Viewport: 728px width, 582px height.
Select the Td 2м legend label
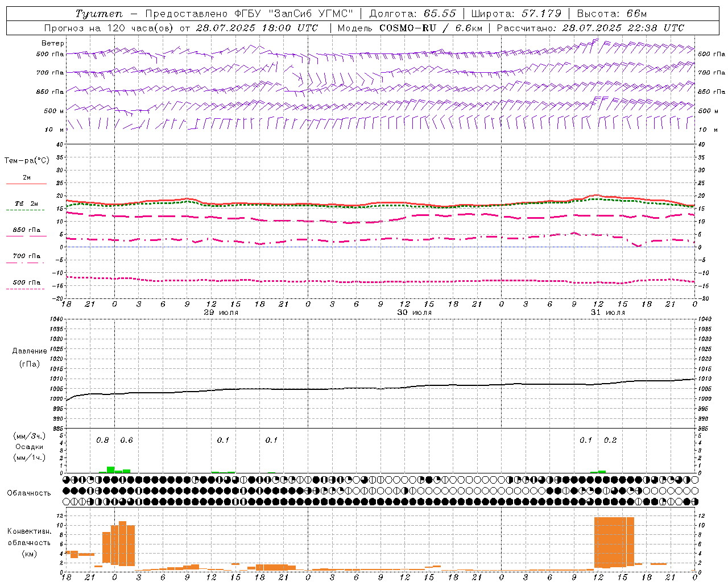point(26,203)
